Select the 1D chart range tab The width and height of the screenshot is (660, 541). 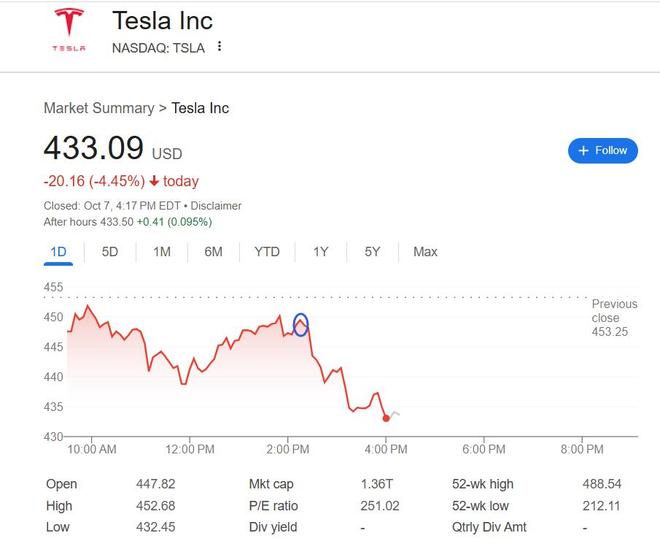[x=58, y=252]
